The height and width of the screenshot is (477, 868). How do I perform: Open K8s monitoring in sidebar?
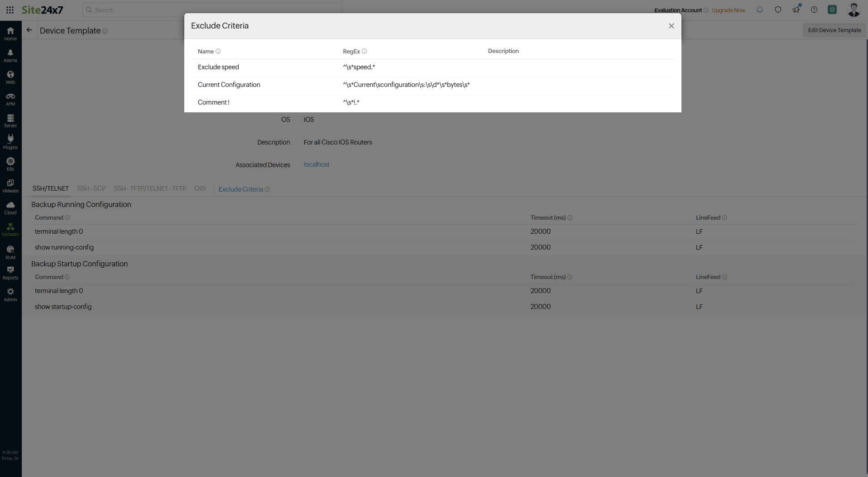coord(10,164)
